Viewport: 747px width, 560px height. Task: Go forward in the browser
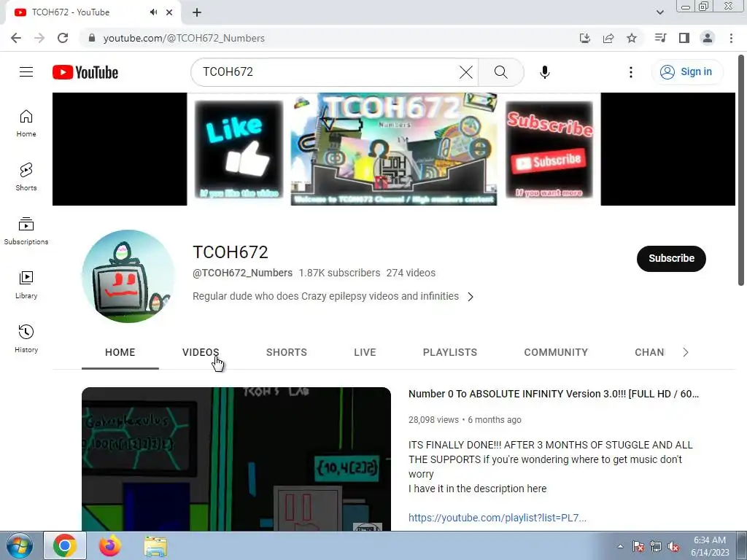(x=39, y=38)
